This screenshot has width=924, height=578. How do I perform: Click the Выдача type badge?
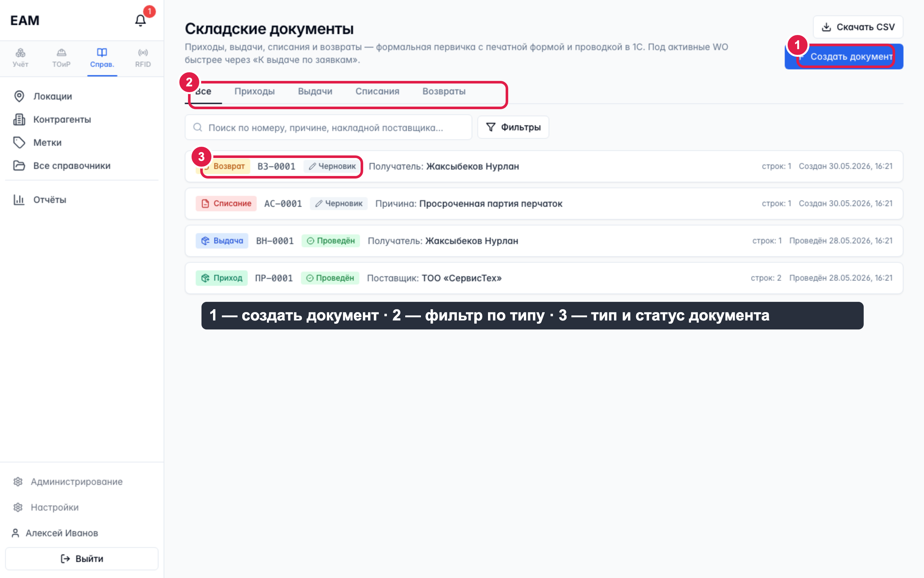(x=222, y=241)
